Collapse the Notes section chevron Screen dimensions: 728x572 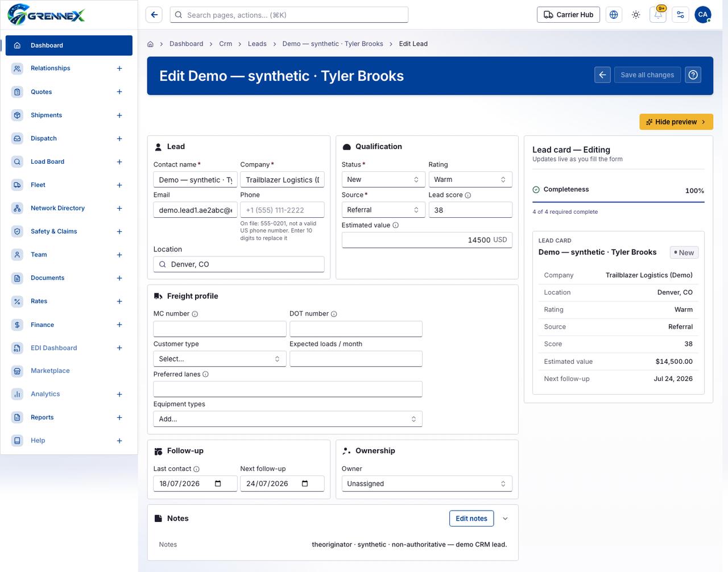pyautogui.click(x=505, y=519)
